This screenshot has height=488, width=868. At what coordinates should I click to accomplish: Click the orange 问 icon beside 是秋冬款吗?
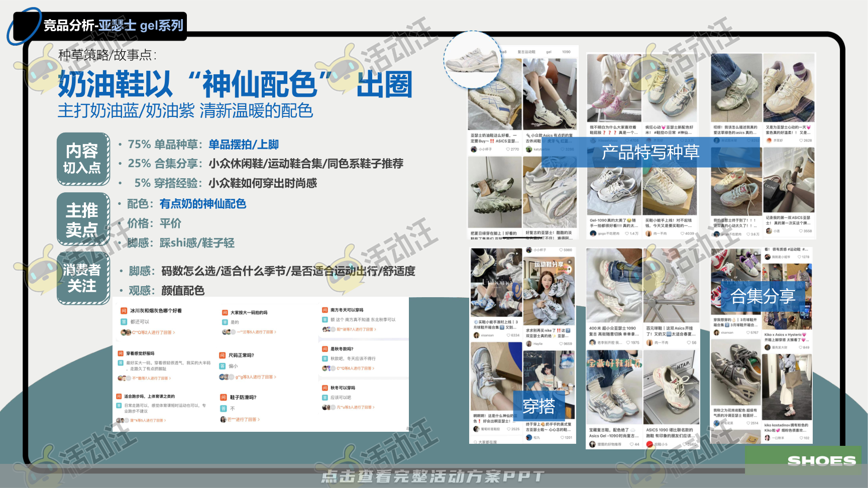[325, 348]
